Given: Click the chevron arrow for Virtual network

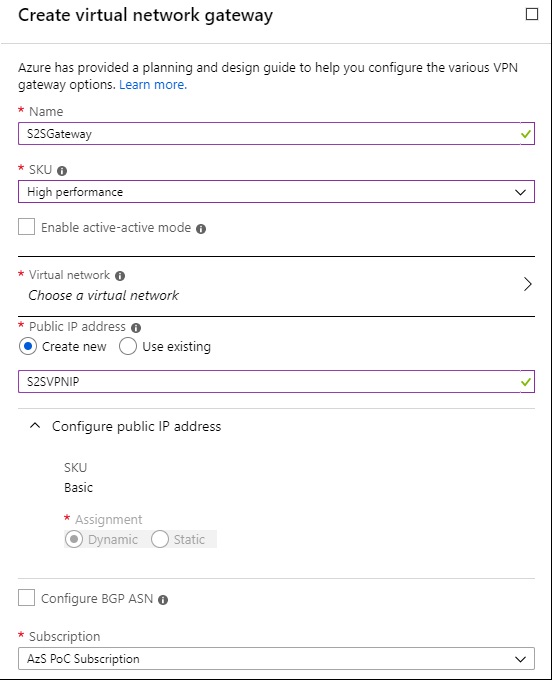Looking at the screenshot, I should click(x=527, y=284).
